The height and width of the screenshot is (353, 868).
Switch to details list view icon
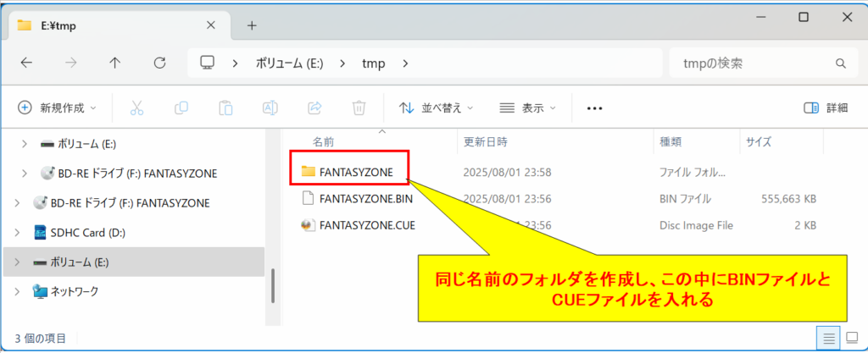point(827,338)
